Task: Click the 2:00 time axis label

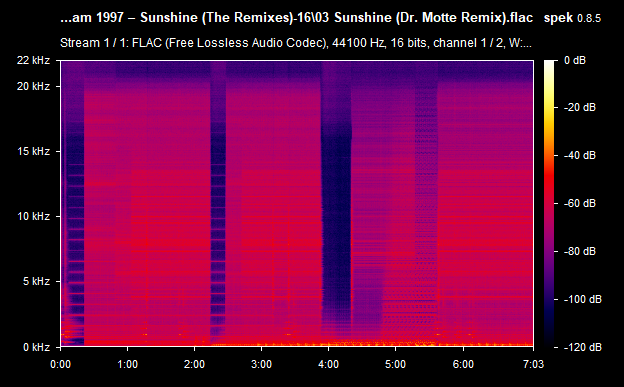Action: pyautogui.click(x=194, y=364)
